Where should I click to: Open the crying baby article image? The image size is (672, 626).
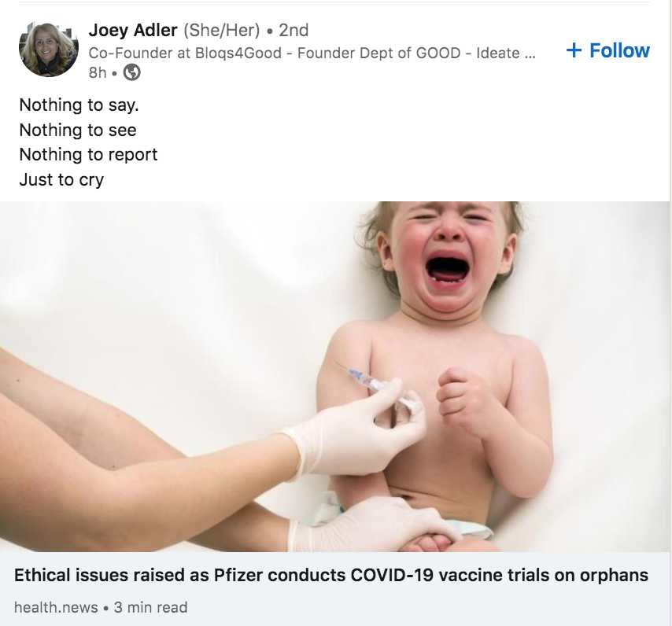(x=334, y=377)
